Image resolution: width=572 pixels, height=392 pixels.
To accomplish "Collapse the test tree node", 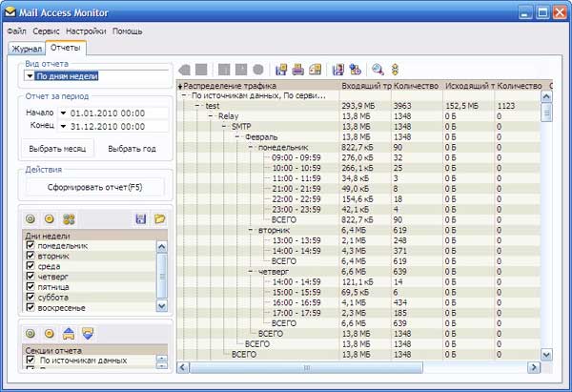I will (x=197, y=106).
